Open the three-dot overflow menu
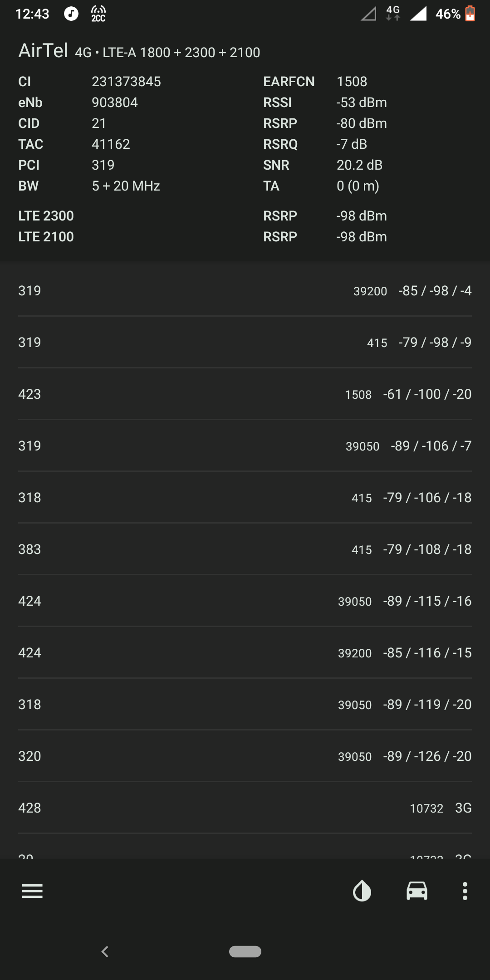490x980 pixels. tap(465, 891)
